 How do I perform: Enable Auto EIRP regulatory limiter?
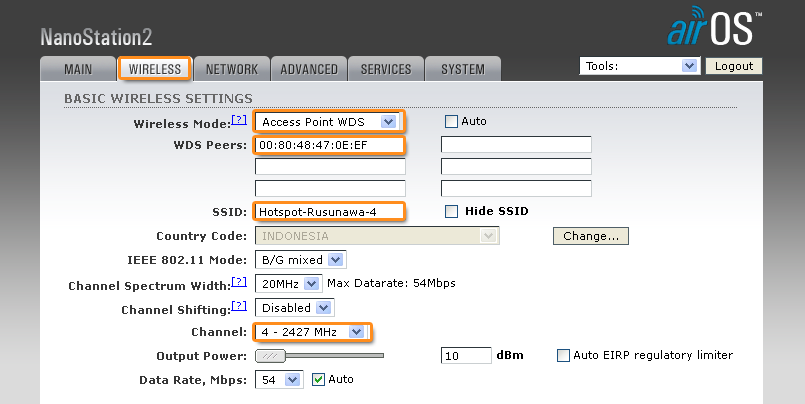point(563,355)
